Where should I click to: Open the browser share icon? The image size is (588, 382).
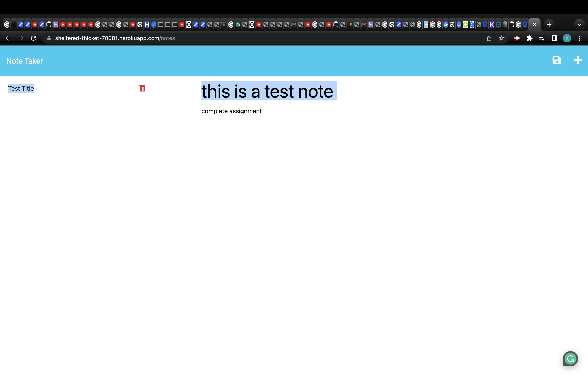[489, 38]
